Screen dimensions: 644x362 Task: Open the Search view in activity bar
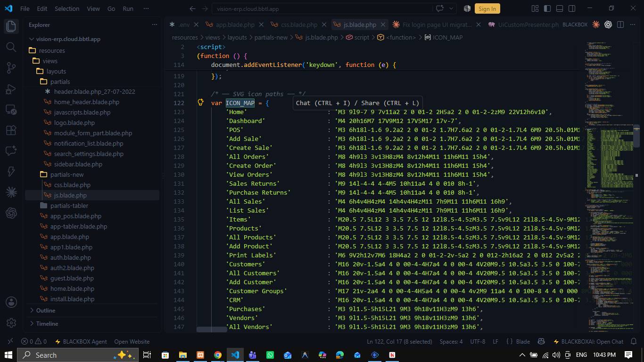(x=11, y=47)
